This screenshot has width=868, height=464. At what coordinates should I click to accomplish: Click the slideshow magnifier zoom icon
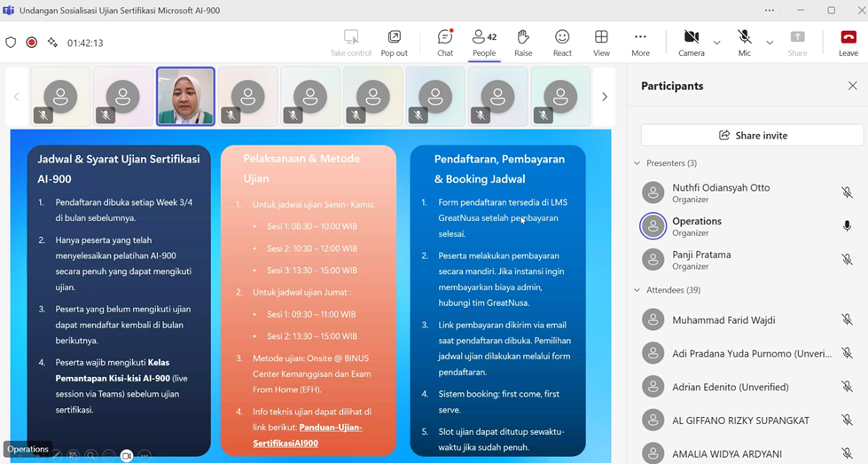(x=91, y=456)
